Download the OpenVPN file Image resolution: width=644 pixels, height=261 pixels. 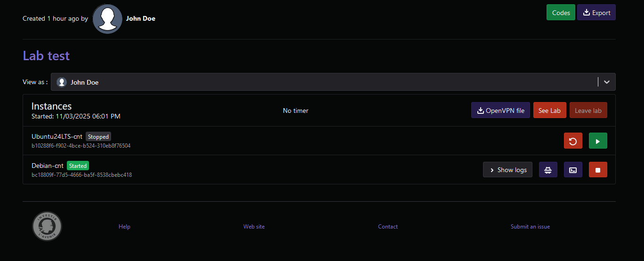point(500,111)
